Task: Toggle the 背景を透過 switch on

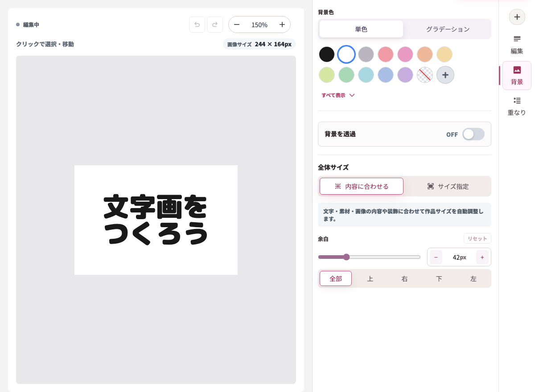Action: click(473, 134)
